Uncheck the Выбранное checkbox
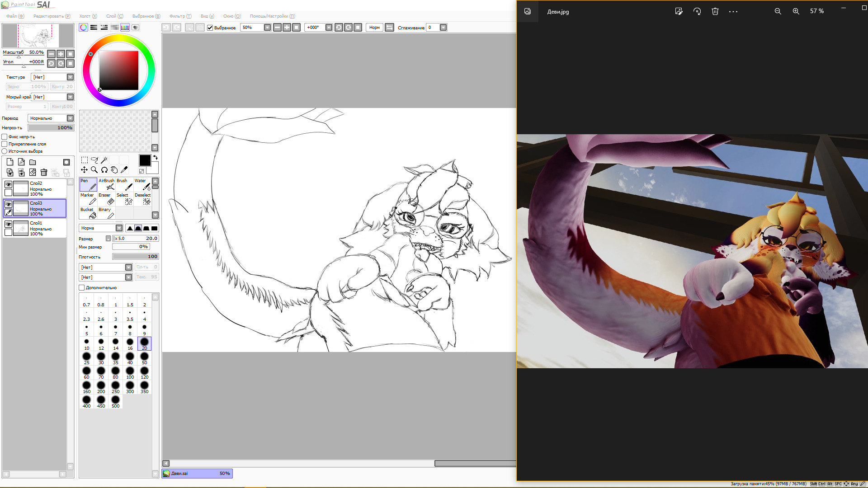The height and width of the screenshot is (488, 868). tap(210, 28)
